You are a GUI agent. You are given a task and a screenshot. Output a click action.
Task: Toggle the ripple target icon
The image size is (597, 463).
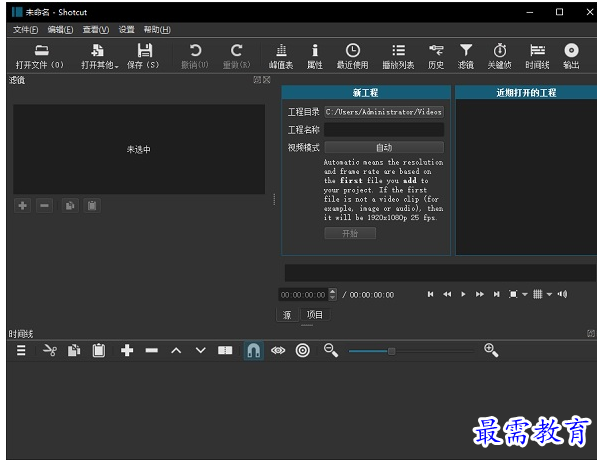303,350
